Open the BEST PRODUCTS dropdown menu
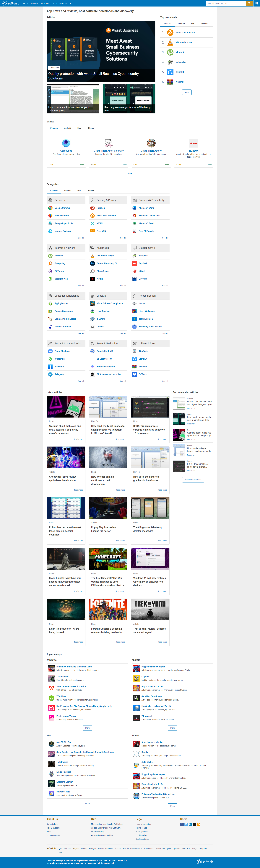Image resolution: width=260 pixels, height=868 pixels. click(62, 3)
